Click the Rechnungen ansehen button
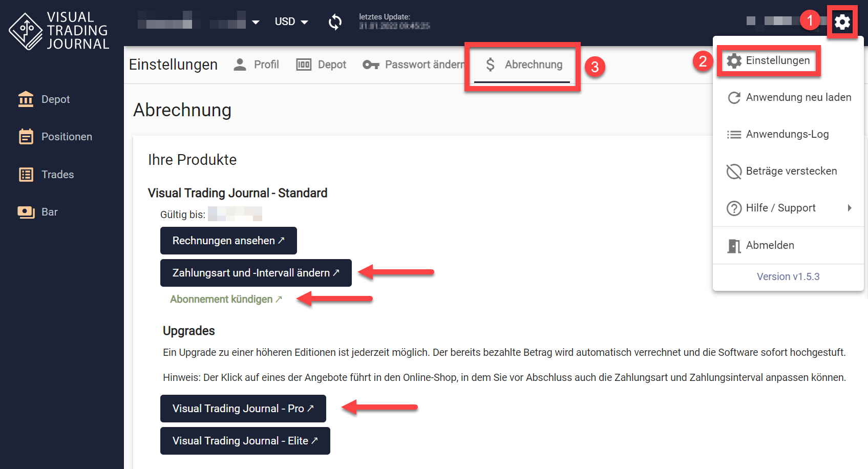868x469 pixels. pyautogui.click(x=228, y=241)
